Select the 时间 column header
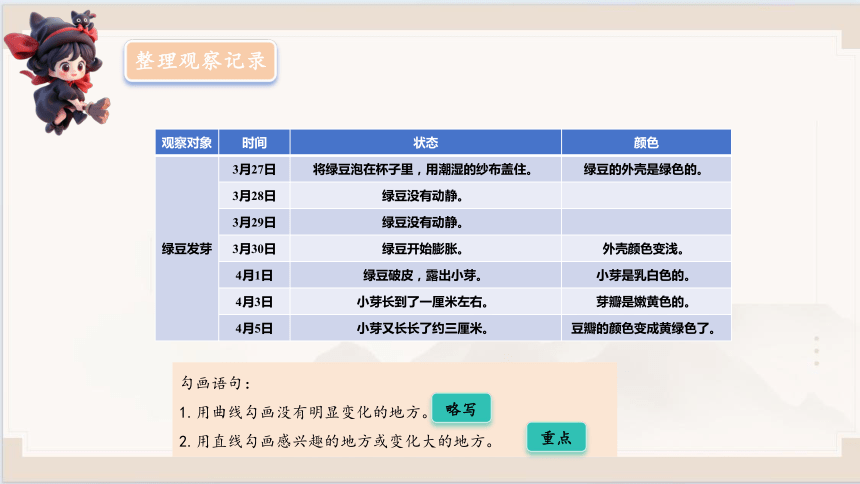 click(x=254, y=143)
